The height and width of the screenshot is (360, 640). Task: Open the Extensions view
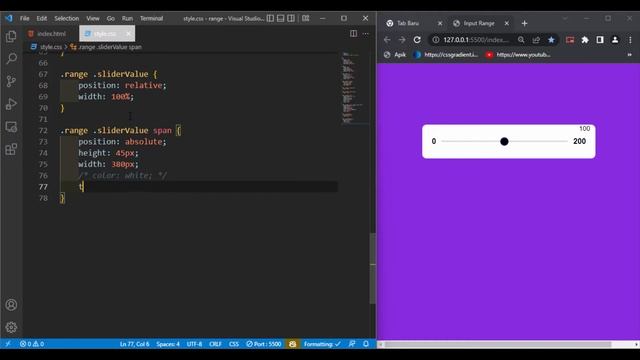11,149
